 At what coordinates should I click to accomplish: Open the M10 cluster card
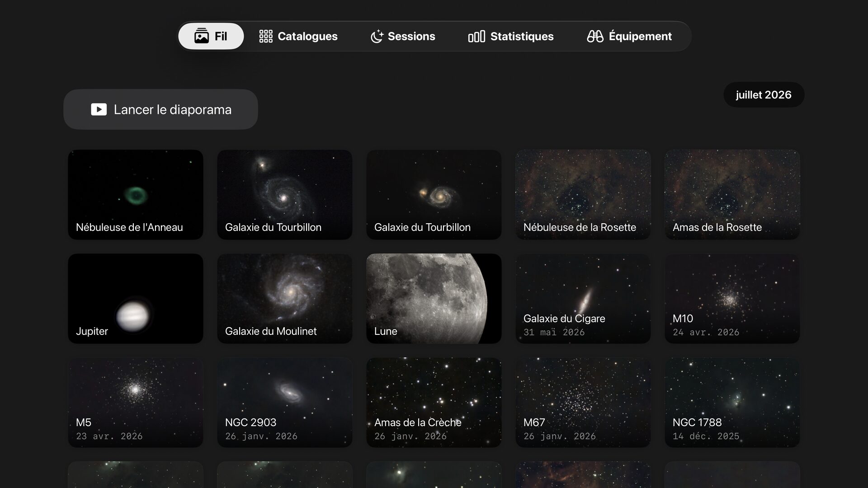(732, 299)
